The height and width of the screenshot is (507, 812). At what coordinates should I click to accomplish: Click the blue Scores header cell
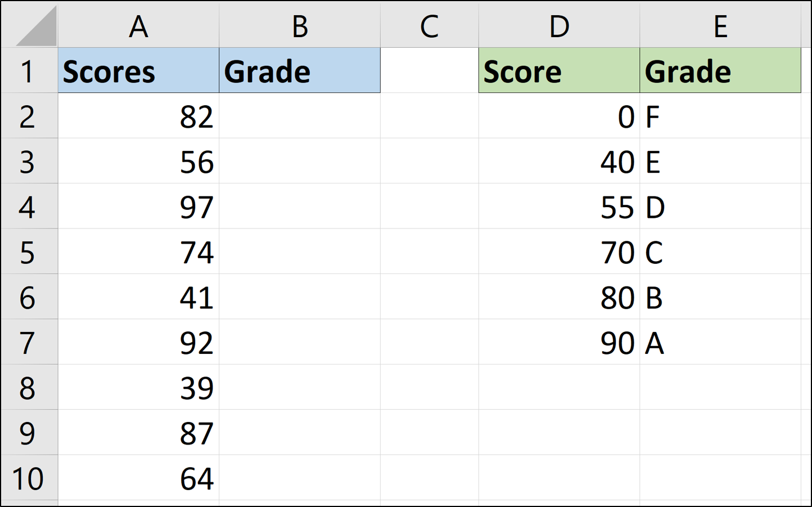tap(138, 71)
